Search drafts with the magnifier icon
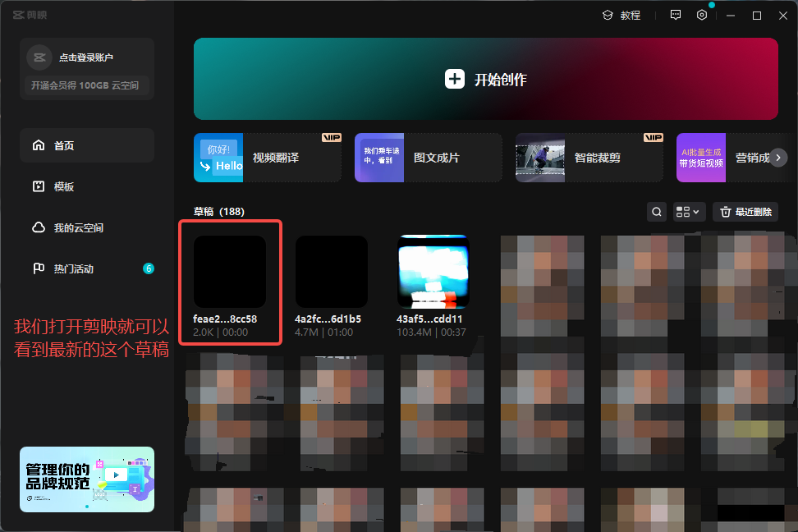Viewport: 798px width, 532px height. [657, 212]
